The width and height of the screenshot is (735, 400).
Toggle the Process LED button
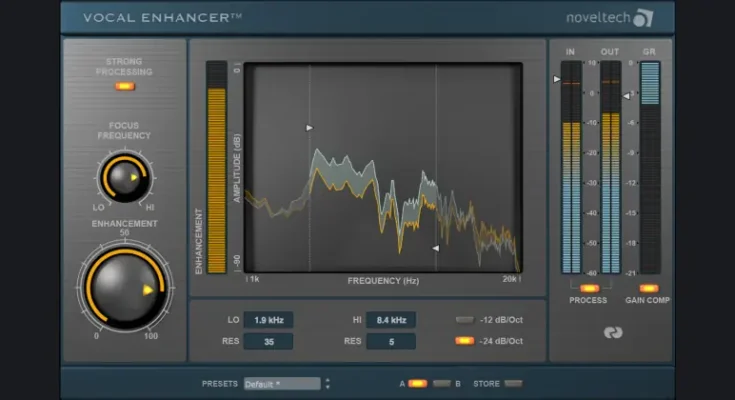[x=588, y=288]
